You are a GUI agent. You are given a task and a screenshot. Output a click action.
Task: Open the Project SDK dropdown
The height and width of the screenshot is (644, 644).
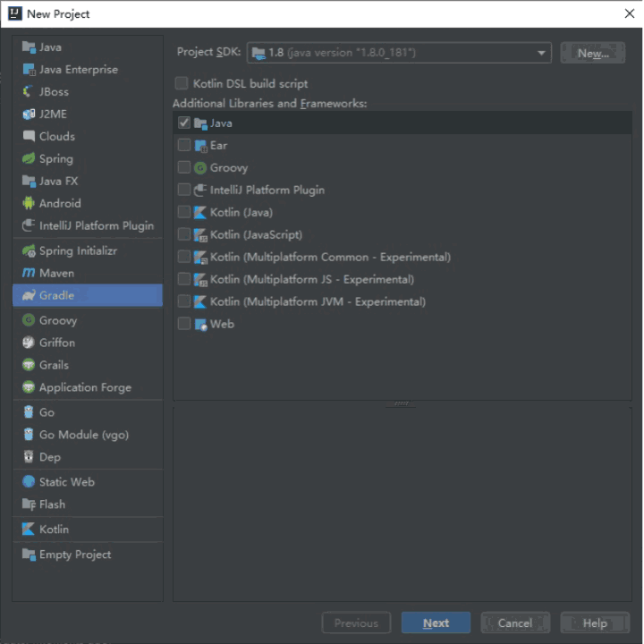pyautogui.click(x=399, y=53)
